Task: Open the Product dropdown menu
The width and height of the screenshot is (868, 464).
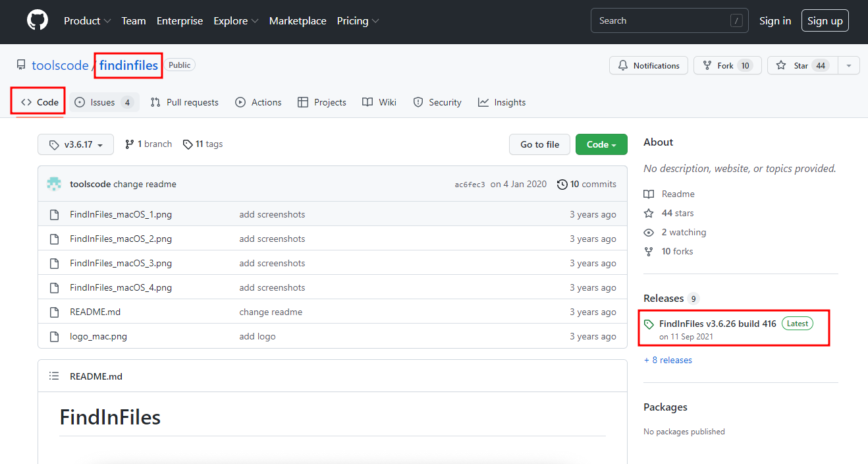Action: (x=88, y=21)
